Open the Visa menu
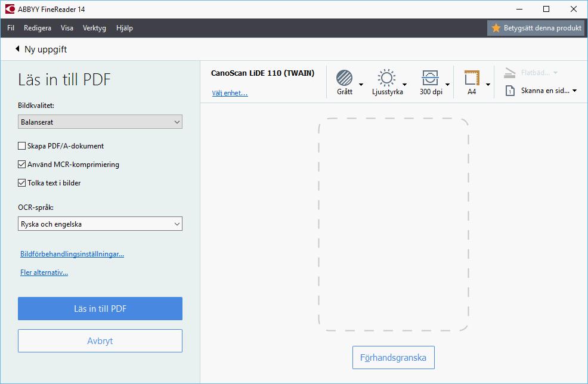This screenshot has width=588, height=384. [x=67, y=28]
